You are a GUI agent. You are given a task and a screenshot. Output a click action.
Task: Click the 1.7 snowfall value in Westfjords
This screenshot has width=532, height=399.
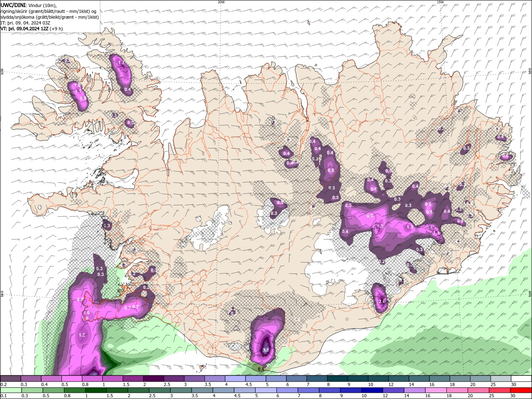(x=122, y=63)
